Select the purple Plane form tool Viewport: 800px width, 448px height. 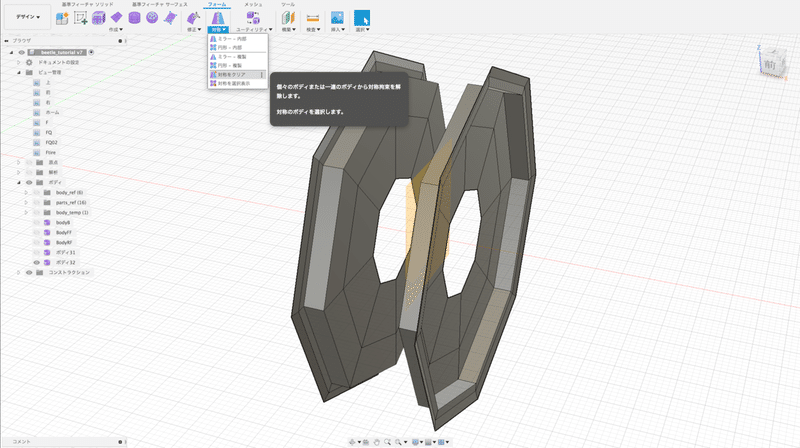point(116,18)
